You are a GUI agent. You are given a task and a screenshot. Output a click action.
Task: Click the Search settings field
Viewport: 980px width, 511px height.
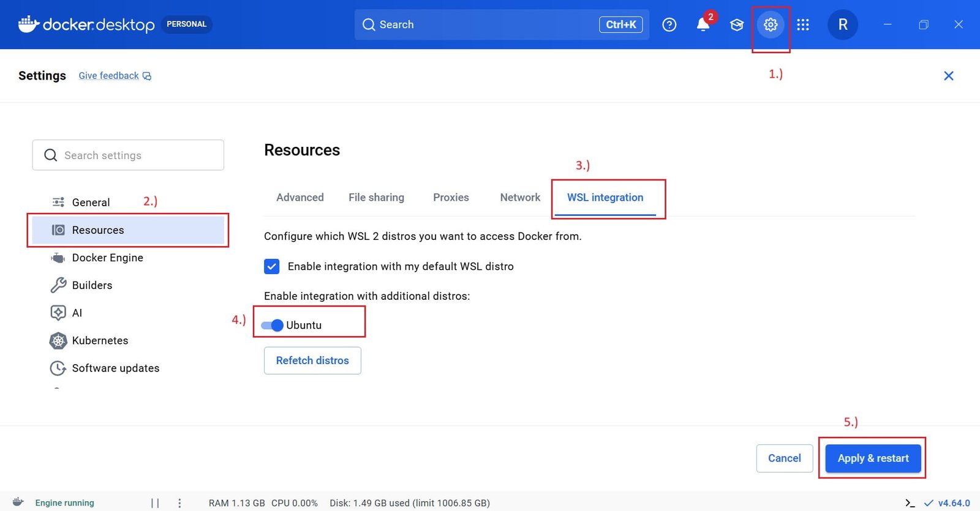coord(128,155)
